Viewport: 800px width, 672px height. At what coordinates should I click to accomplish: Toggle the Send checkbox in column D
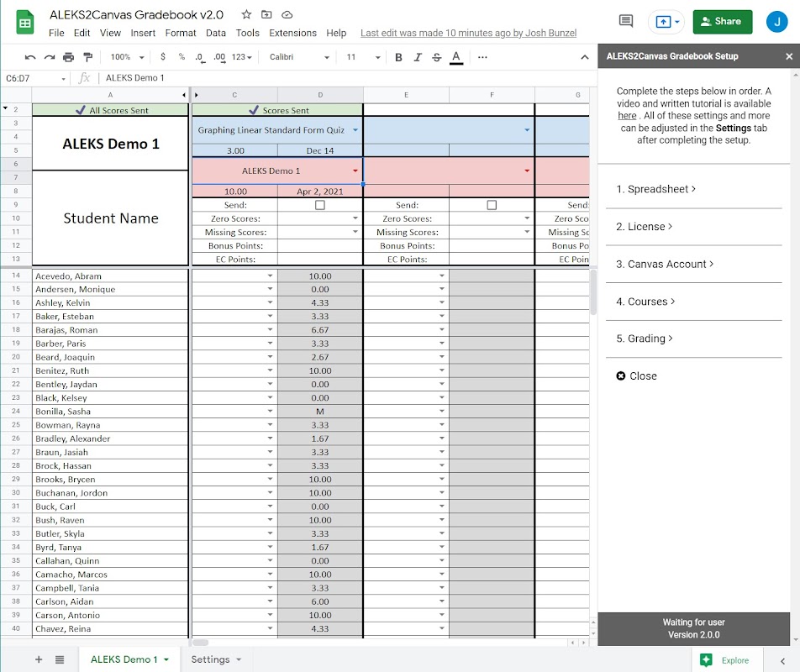[x=320, y=205]
